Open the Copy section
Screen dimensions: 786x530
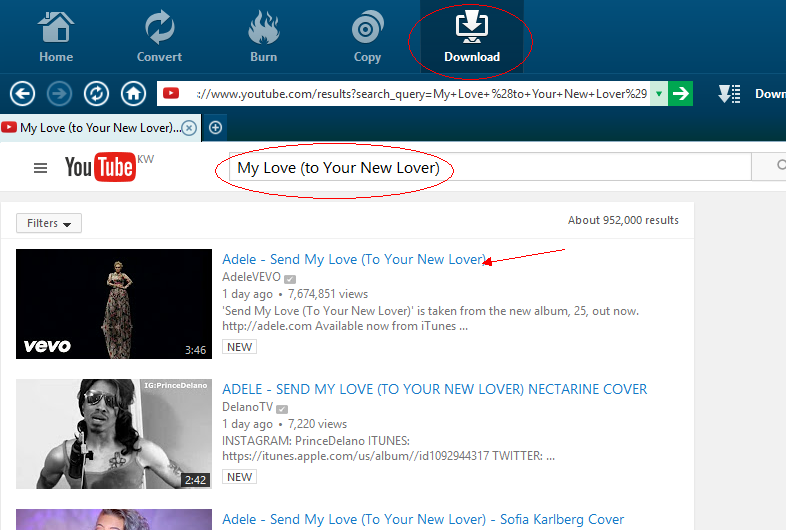(367, 37)
